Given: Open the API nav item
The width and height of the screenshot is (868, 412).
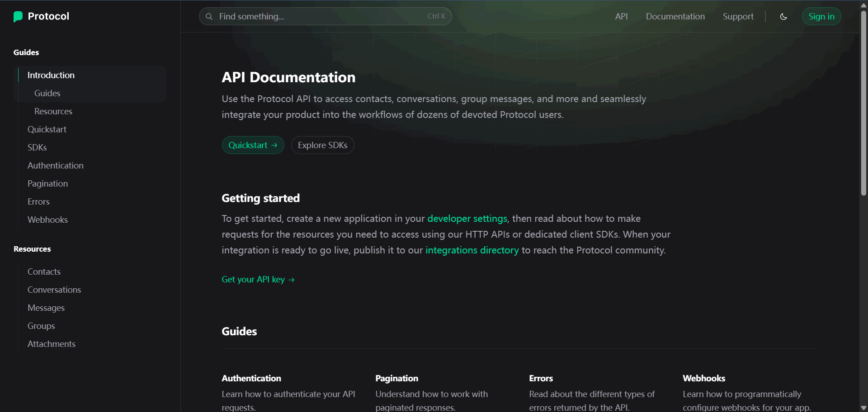Looking at the screenshot, I should (621, 16).
